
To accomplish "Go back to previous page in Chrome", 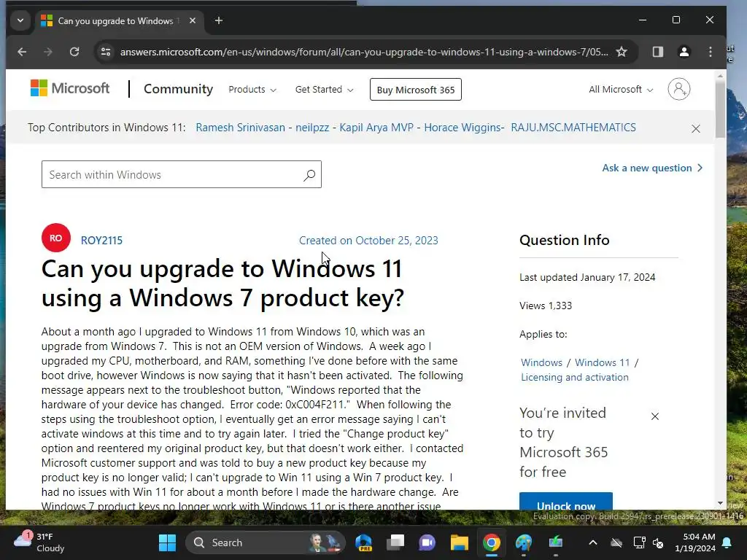I will pyautogui.click(x=22, y=52).
